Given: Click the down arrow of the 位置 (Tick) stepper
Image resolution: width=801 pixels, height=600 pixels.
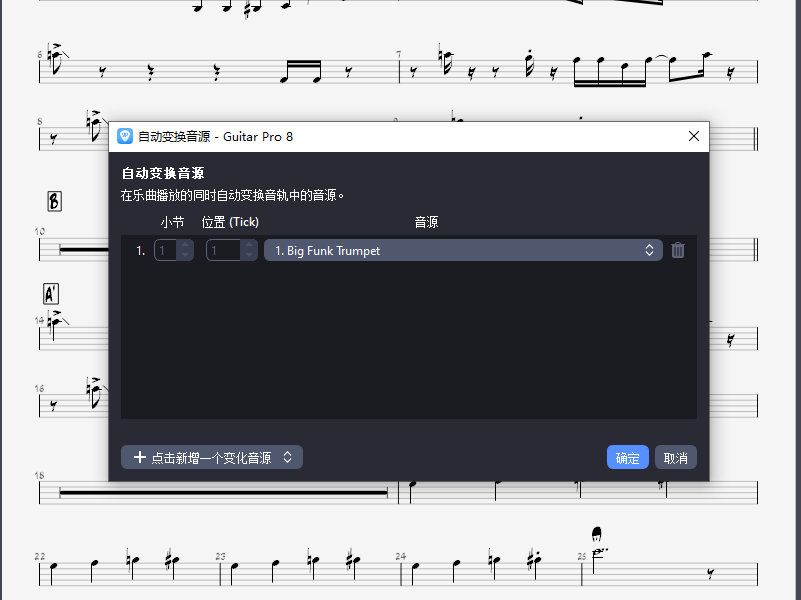Looking at the screenshot, I should 248,255.
